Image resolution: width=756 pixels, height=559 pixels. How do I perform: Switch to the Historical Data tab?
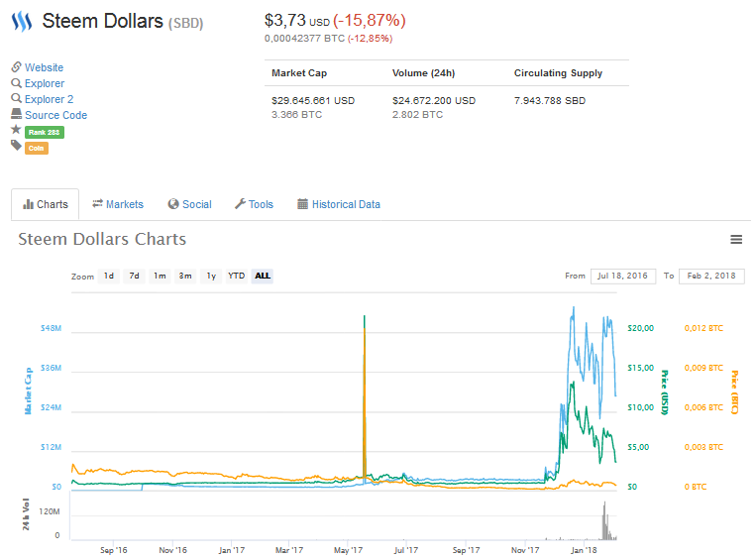(x=339, y=204)
